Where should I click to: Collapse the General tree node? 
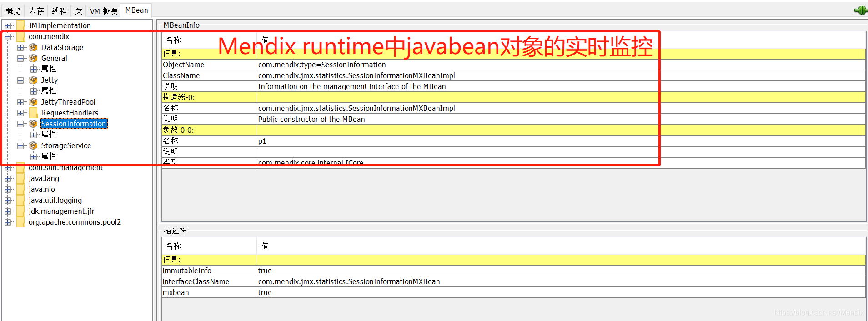point(20,59)
